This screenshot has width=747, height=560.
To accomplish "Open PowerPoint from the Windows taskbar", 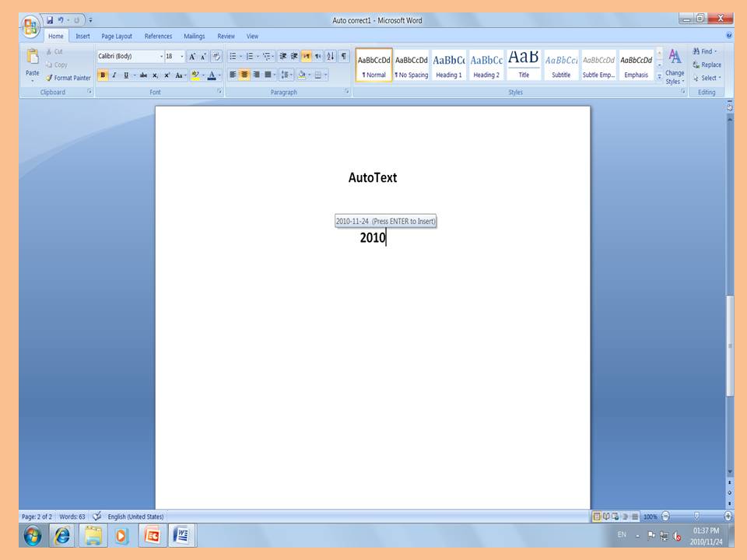I will click(x=153, y=535).
